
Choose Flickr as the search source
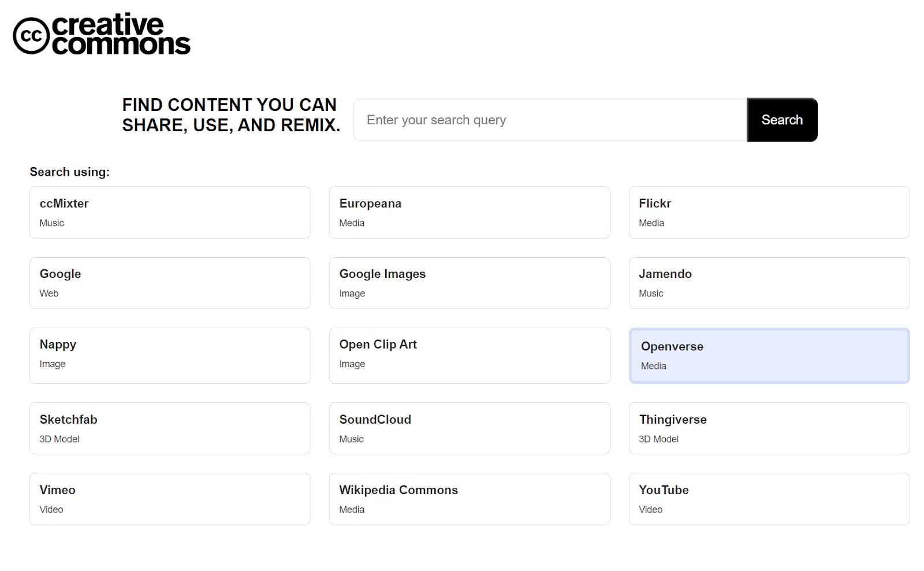[769, 212]
